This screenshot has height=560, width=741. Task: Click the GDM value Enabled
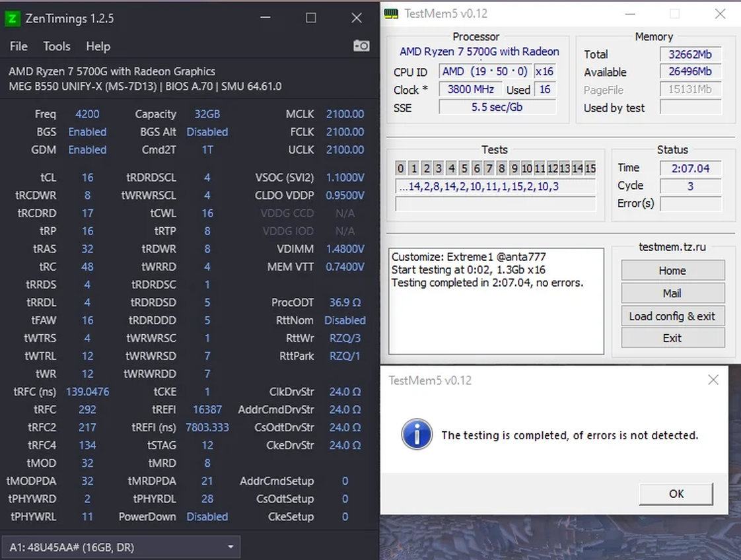[87, 150]
